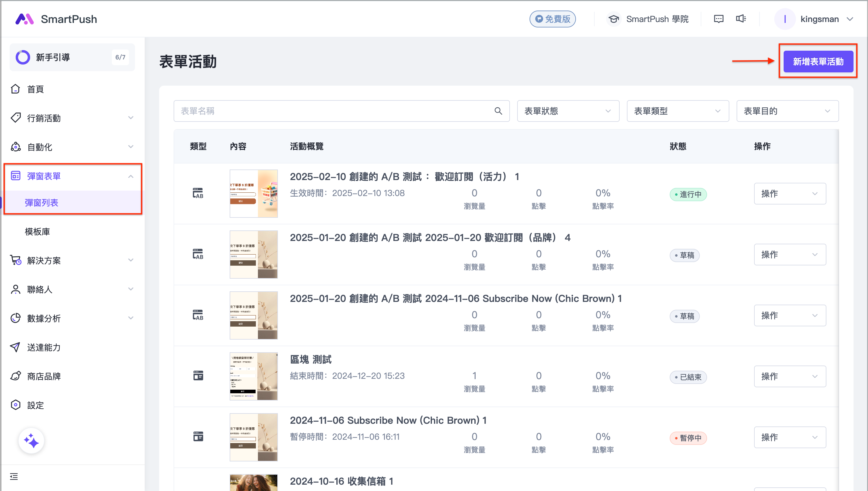
Task: Select 模板庫 in the sidebar
Action: (37, 232)
